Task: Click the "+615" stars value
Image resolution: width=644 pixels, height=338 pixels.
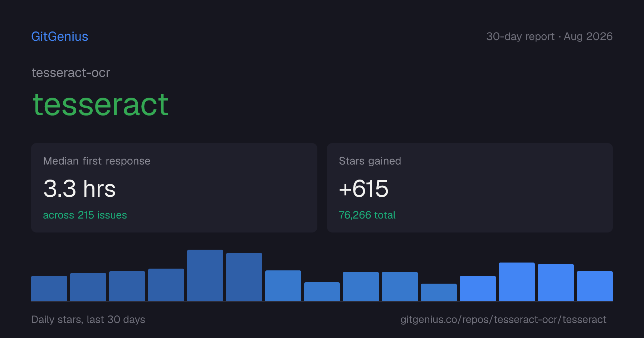Action: tap(364, 188)
